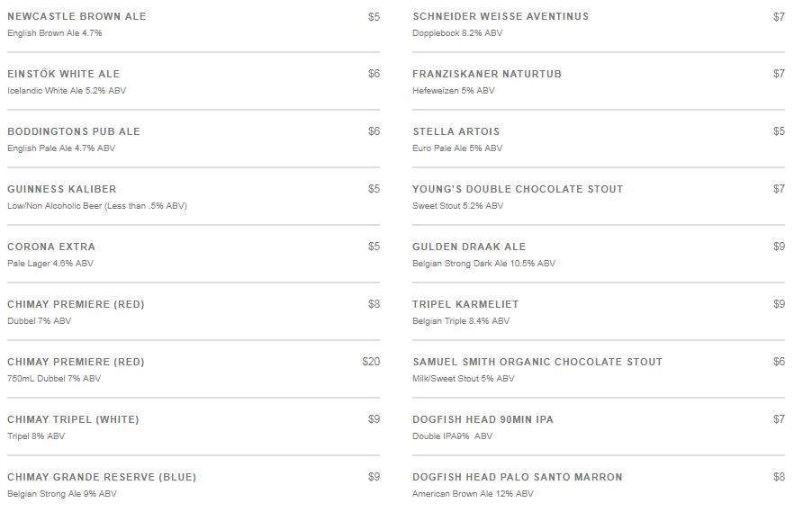Click the Newcastle Brown Ale title
The width and height of the screenshot is (812, 512).
tap(77, 16)
